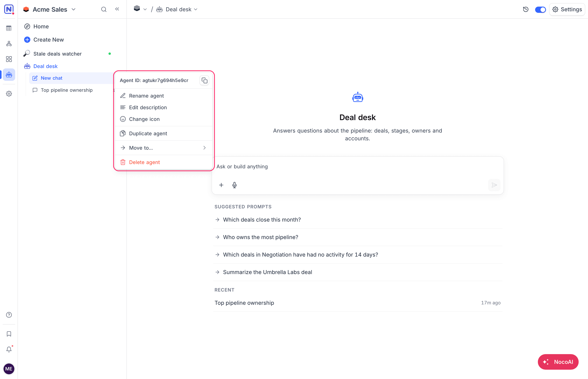Start a New chat in the sidebar
The width and height of the screenshot is (588, 379).
pos(71,78)
